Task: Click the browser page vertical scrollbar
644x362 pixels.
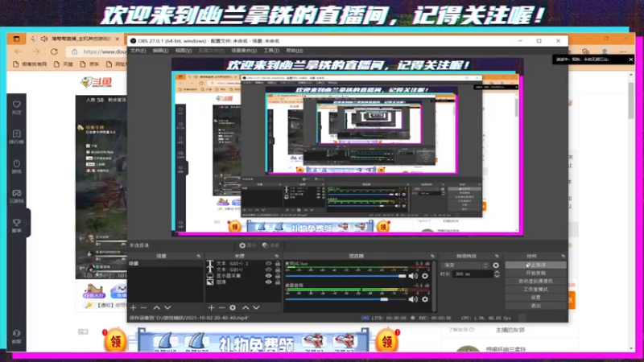Action: [x=631, y=101]
